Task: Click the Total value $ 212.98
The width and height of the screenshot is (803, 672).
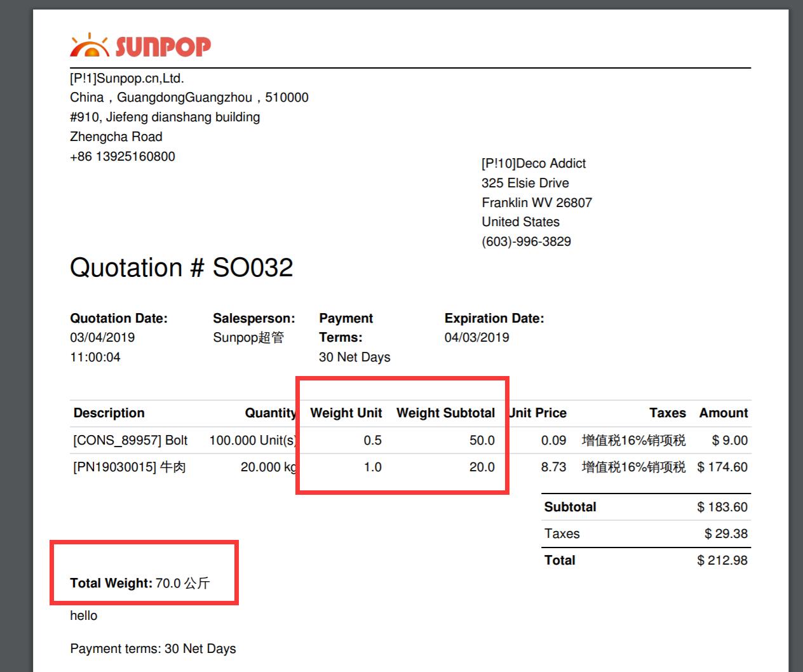Action: [722, 560]
